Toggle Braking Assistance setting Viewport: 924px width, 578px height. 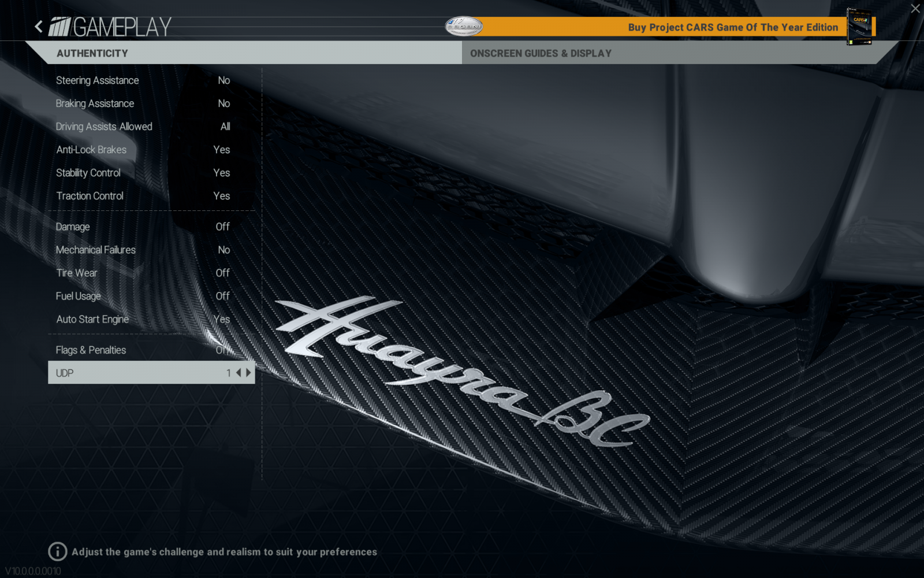(151, 103)
